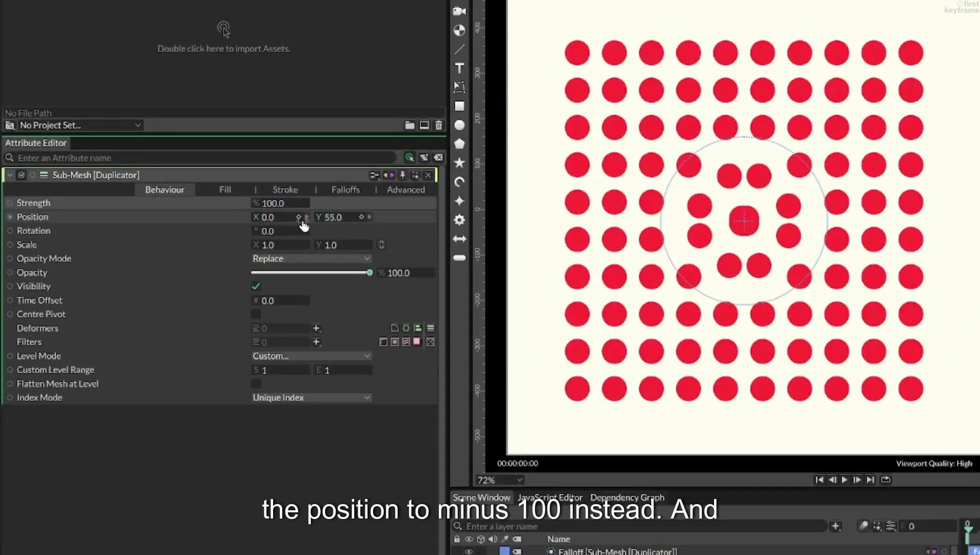
Task: Click the trash icon in Assets panel
Action: point(438,125)
